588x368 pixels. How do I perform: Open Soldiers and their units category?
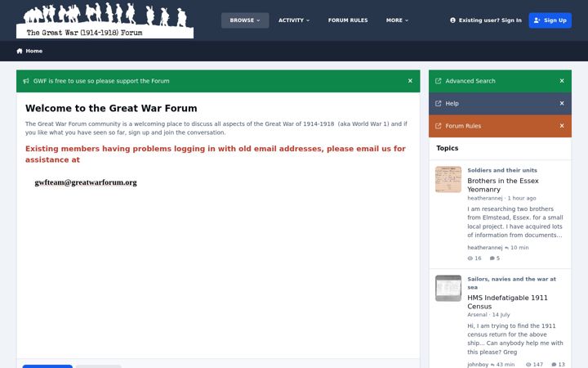pos(502,170)
